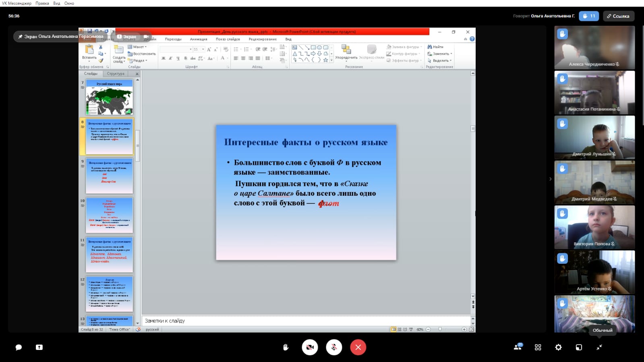644x362 pixels.
Task: Open the Макет layout dropdown
Action: [x=137, y=47]
